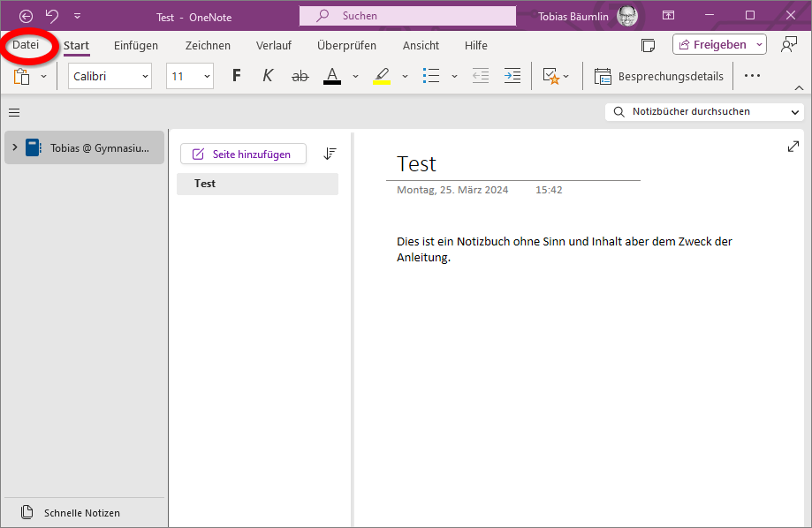Open the Überprüfen tab
The height and width of the screenshot is (528, 812).
coord(346,46)
